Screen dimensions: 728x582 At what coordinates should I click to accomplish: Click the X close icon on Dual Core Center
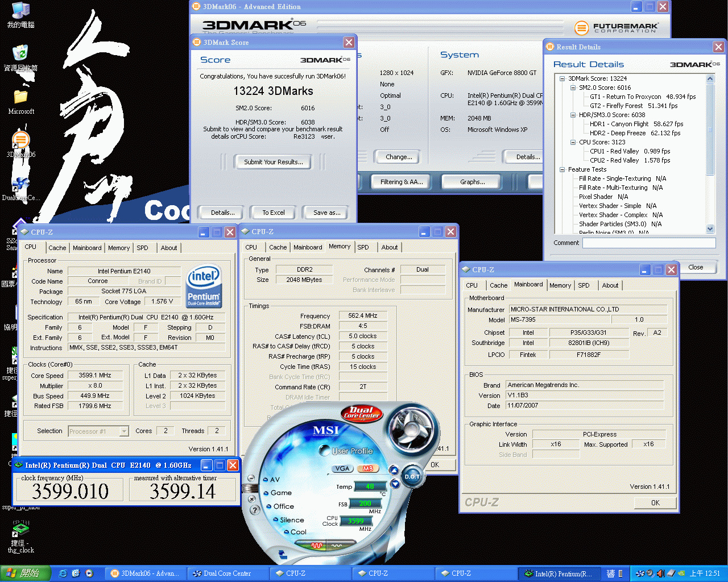(x=252, y=499)
